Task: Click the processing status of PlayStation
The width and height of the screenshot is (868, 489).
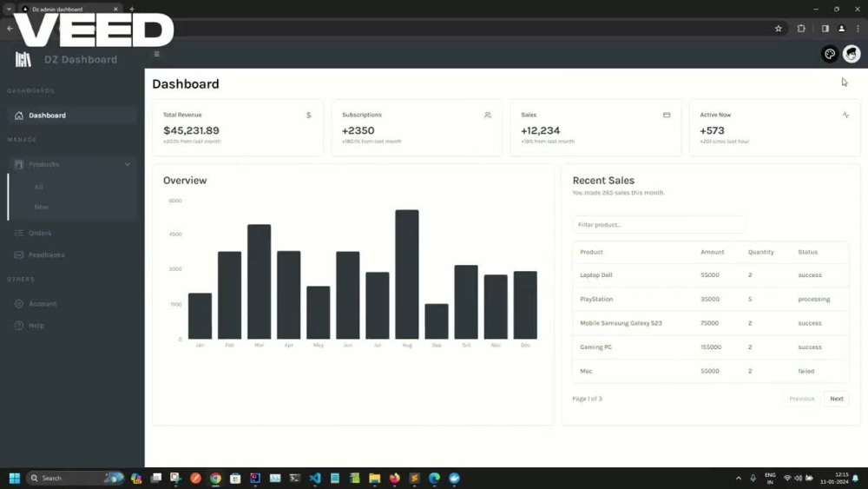Action: click(x=814, y=299)
